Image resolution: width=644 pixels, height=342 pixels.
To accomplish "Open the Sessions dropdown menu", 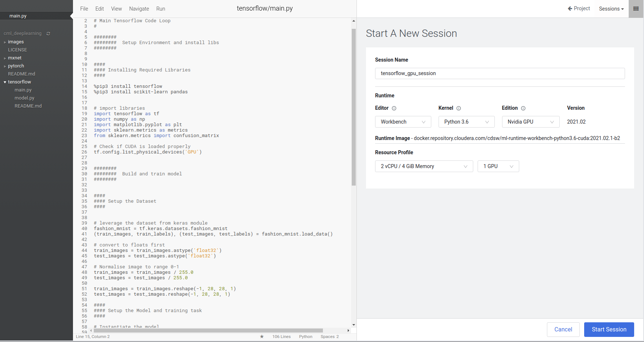I will [612, 9].
